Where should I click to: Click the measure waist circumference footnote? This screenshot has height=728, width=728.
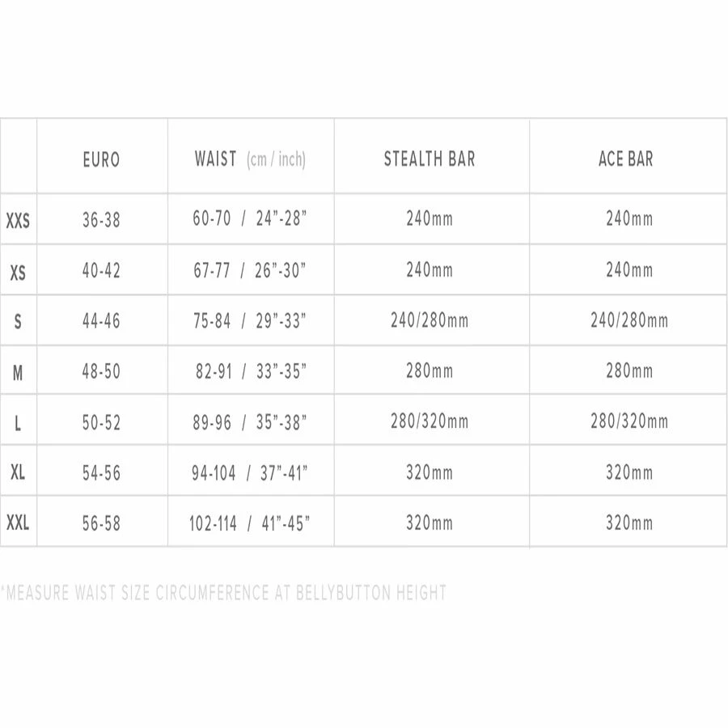[224, 593]
